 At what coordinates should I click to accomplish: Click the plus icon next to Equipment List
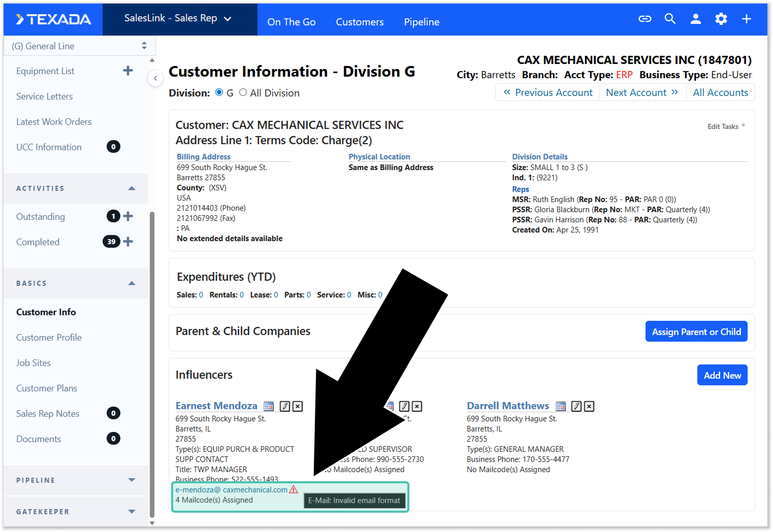pyautogui.click(x=128, y=71)
